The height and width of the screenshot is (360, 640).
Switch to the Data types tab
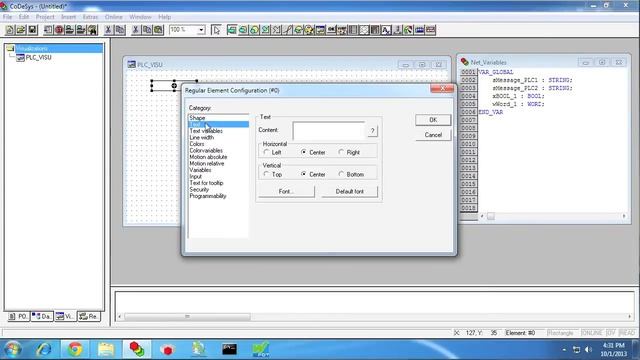tap(42, 316)
